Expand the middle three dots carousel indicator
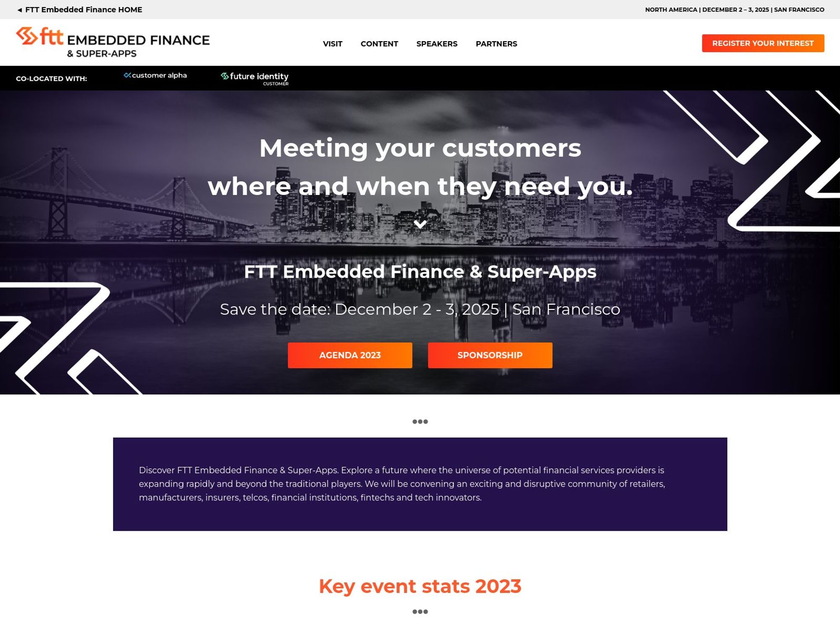This screenshot has height=630, width=840. (x=419, y=422)
